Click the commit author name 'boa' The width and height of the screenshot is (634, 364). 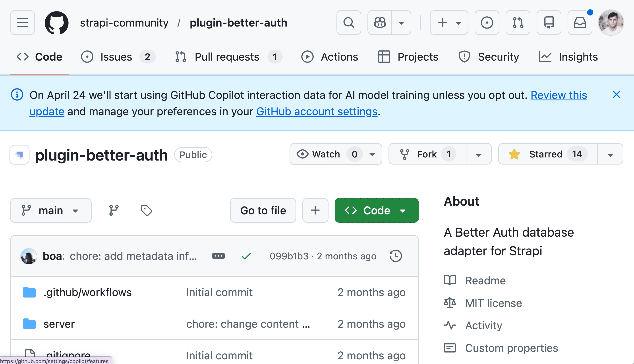click(53, 256)
